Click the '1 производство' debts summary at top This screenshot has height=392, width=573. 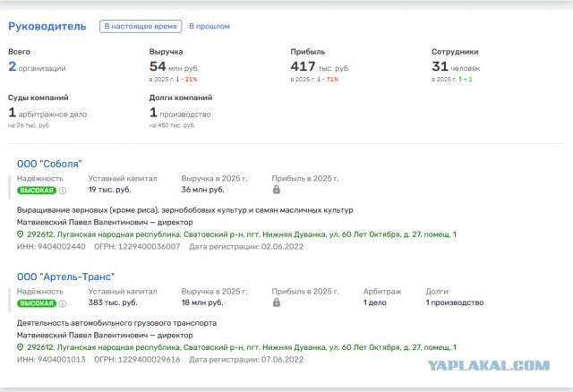(x=180, y=113)
